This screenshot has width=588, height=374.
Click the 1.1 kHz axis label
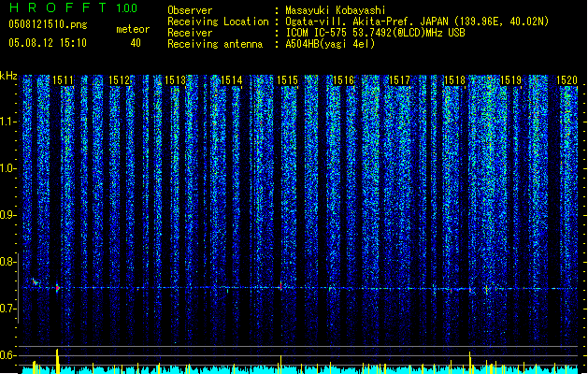[7, 122]
